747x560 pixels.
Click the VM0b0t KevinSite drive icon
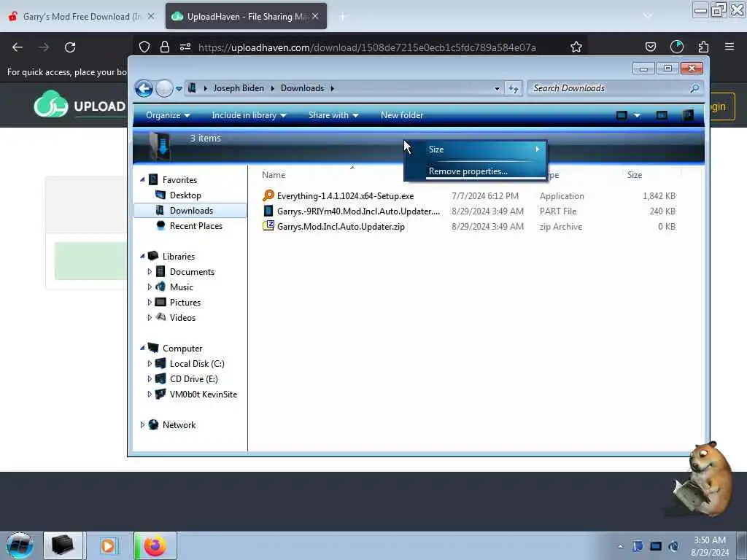[161, 394]
